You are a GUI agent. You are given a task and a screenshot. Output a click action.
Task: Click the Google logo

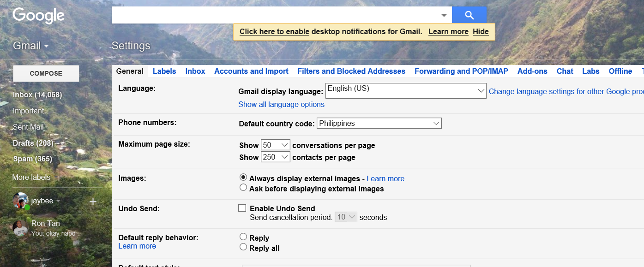click(x=39, y=16)
